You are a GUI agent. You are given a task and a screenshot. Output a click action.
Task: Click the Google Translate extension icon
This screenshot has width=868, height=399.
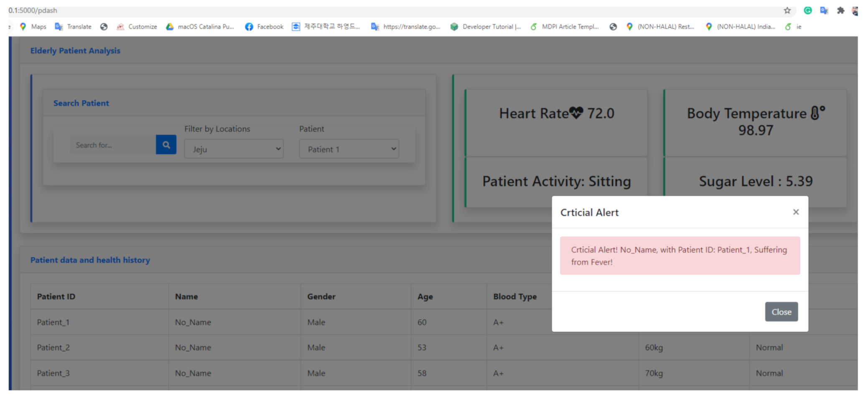(824, 10)
